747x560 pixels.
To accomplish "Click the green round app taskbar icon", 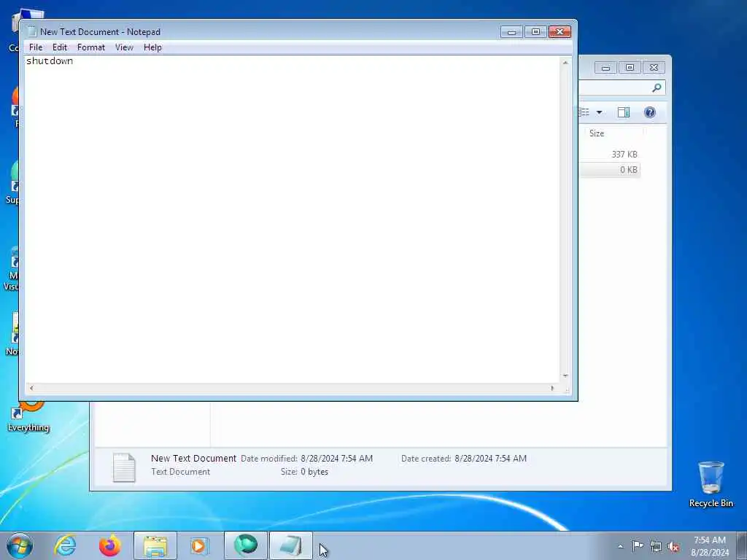I will tap(246, 545).
